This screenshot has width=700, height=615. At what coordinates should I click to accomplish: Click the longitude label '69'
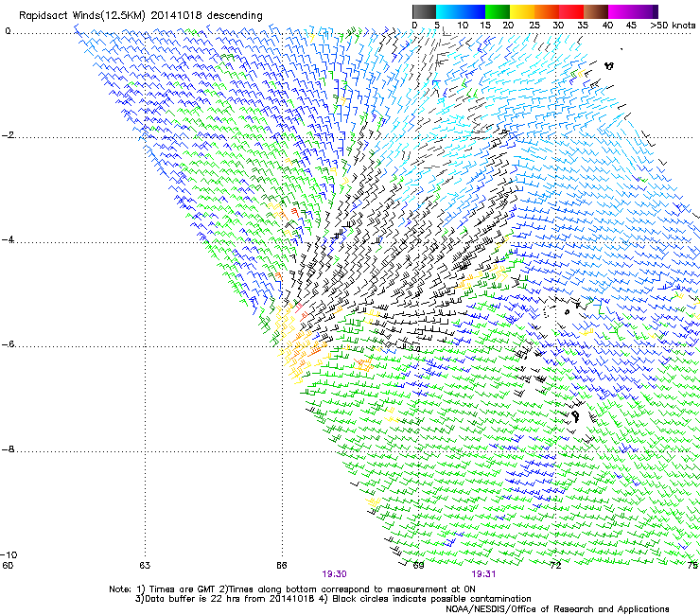[x=418, y=565]
